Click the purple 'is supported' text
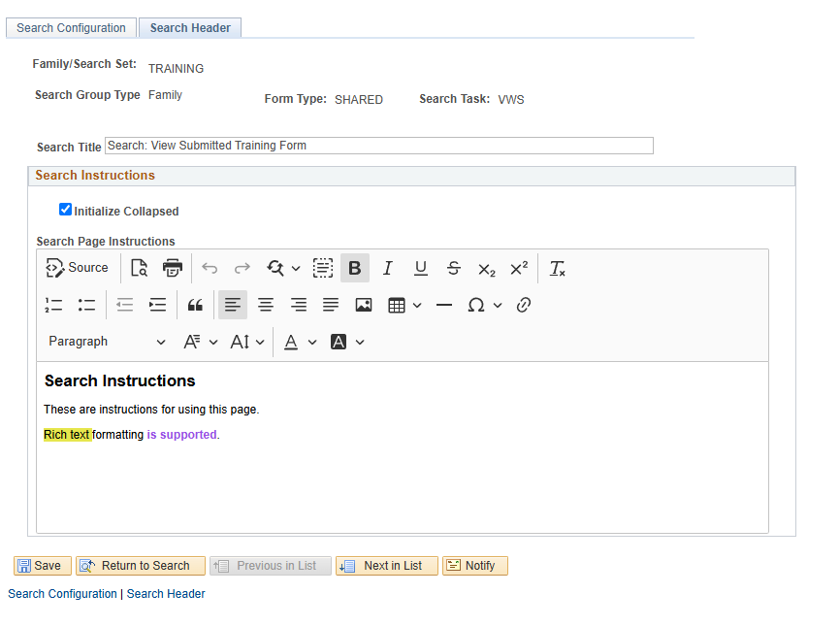 click(x=181, y=434)
